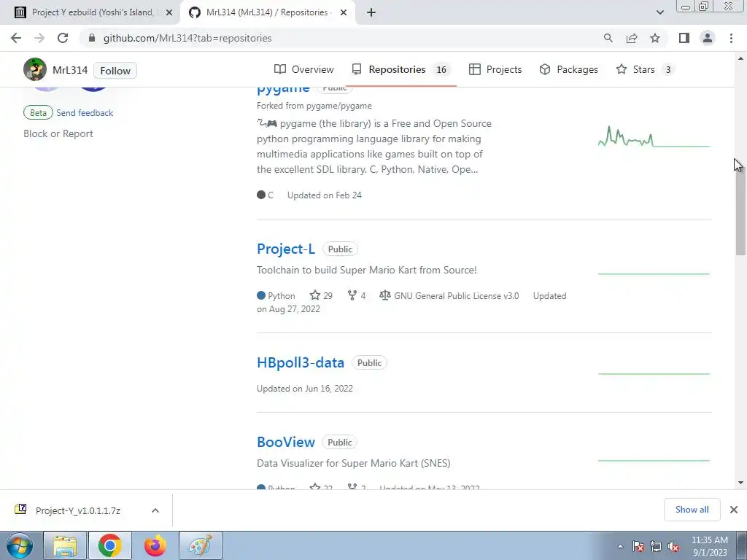Click 'Data Visualizer for Super Mario Kart (SNES)' text
747x560 pixels.
coord(354,463)
